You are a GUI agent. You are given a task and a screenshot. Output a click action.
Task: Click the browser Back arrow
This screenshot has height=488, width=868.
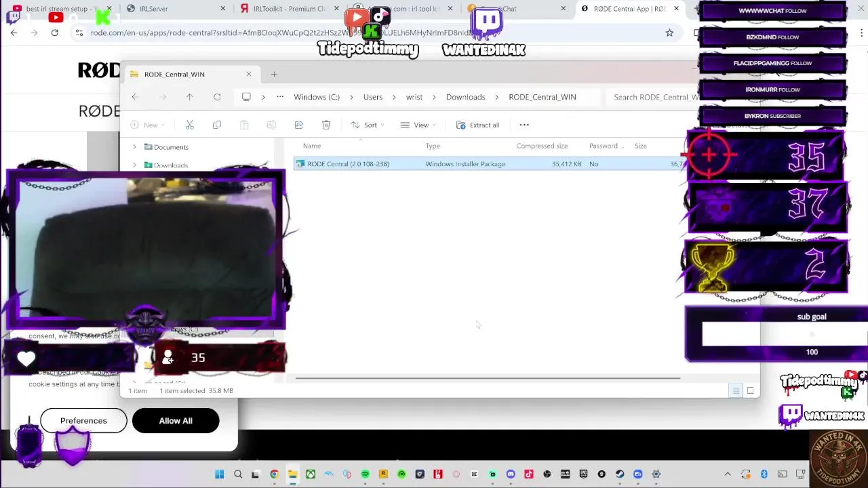click(14, 33)
